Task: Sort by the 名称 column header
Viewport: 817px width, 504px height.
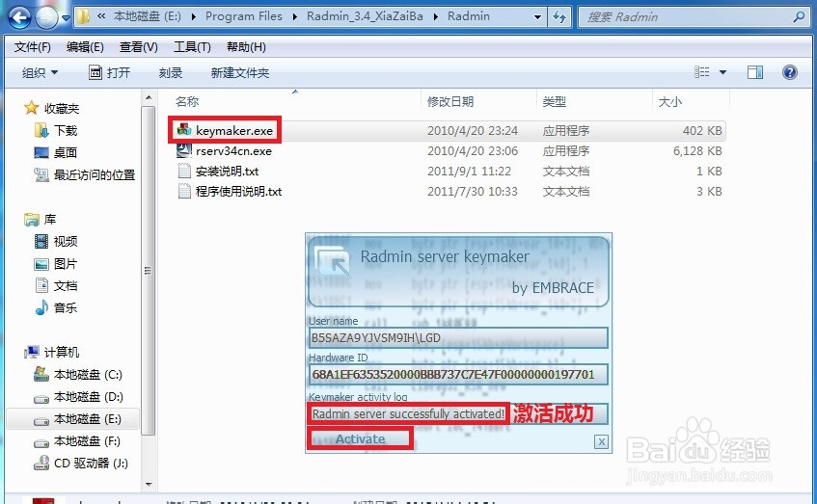Action: click(187, 101)
